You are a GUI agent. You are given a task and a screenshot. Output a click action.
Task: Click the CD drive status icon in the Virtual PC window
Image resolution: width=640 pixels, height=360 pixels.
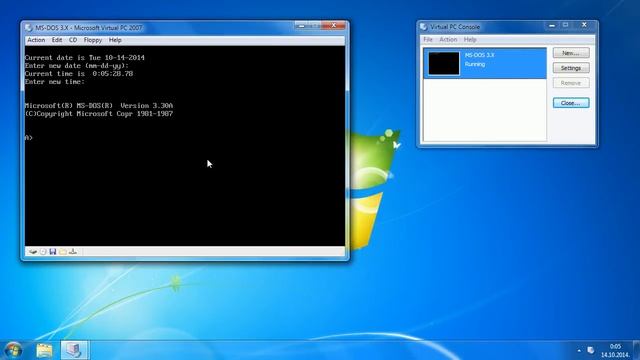(x=43, y=252)
